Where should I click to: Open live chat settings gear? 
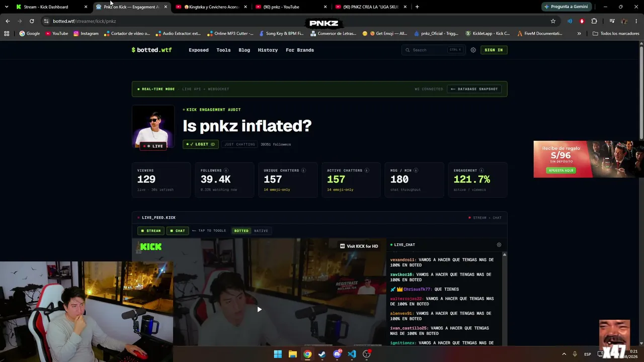(x=499, y=245)
